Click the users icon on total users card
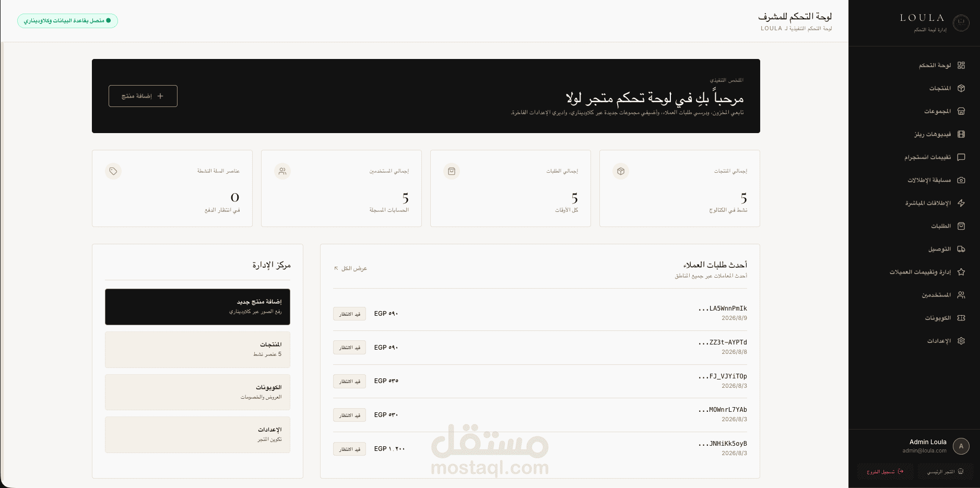The width and height of the screenshot is (980, 488). pos(282,171)
